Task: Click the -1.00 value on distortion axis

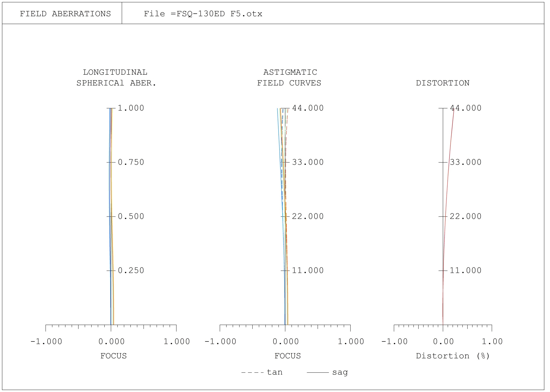Action: pos(394,341)
